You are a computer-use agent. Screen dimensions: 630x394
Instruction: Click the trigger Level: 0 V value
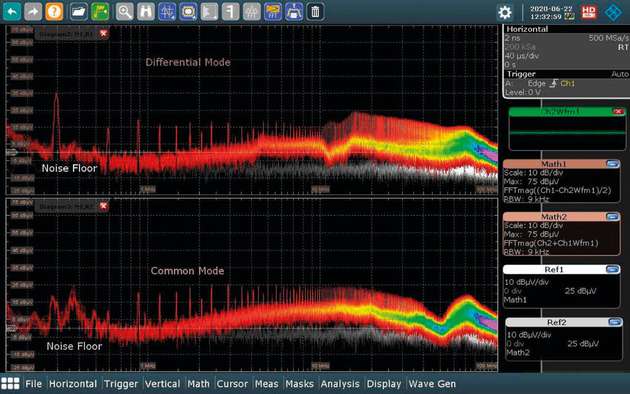(523, 92)
